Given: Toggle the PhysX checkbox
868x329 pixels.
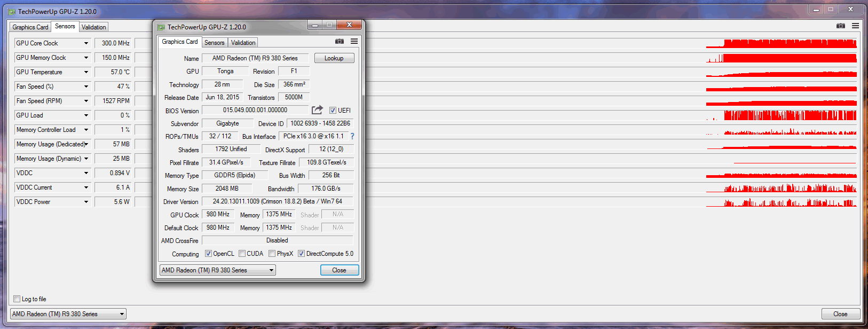Looking at the screenshot, I should 272,254.
